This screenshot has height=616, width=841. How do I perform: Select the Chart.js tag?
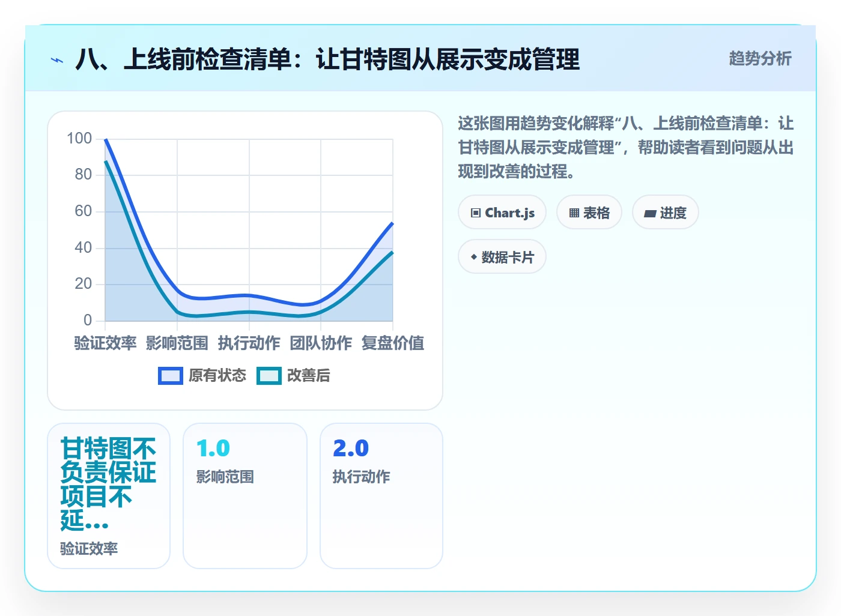click(x=502, y=213)
